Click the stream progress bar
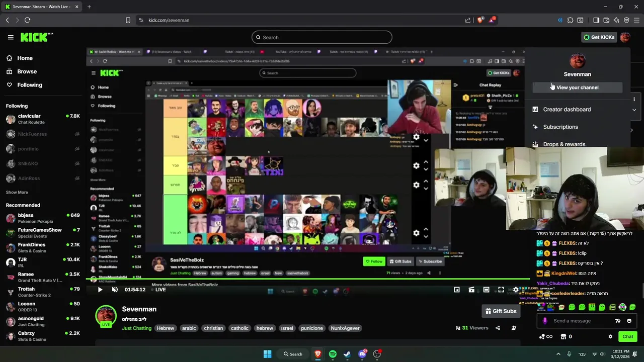 [x=308, y=279]
